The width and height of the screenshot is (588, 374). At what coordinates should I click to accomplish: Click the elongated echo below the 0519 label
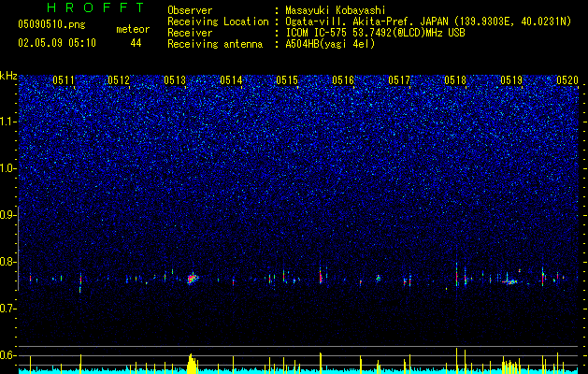point(510,281)
